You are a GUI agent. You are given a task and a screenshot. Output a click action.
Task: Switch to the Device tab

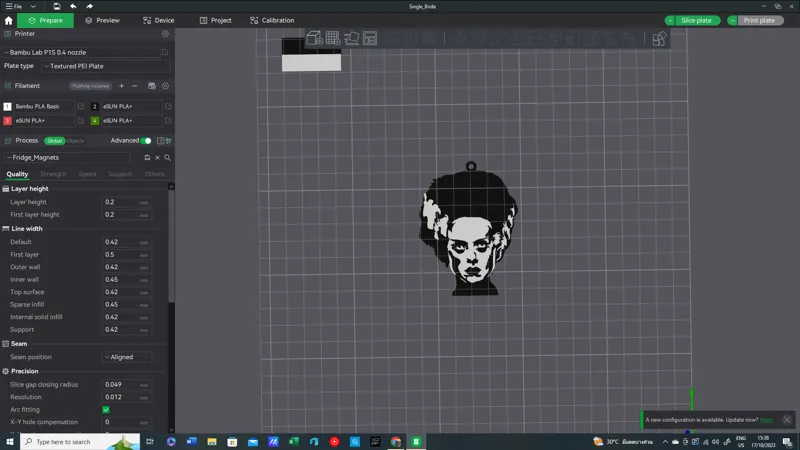159,20
